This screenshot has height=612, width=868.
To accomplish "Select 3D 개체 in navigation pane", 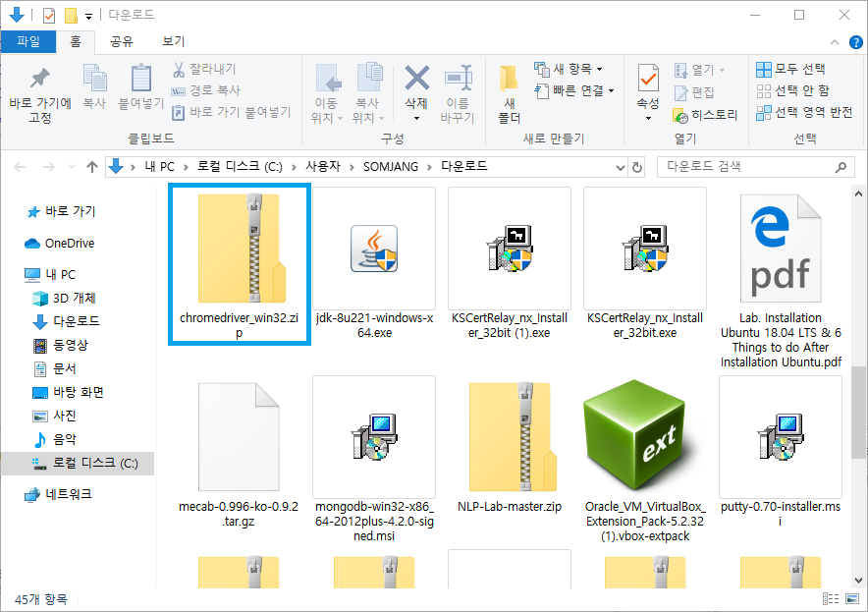I will (x=64, y=299).
